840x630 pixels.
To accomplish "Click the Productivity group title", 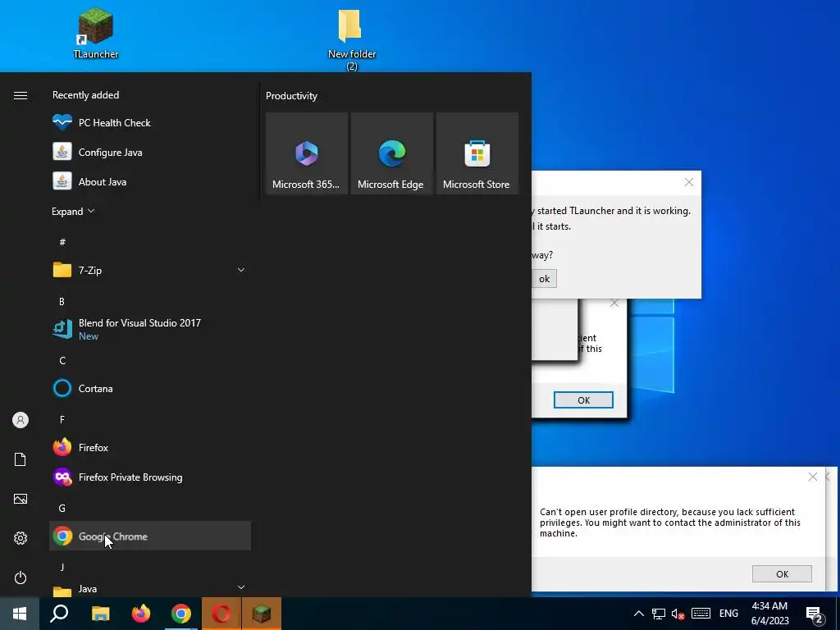I will tap(291, 96).
